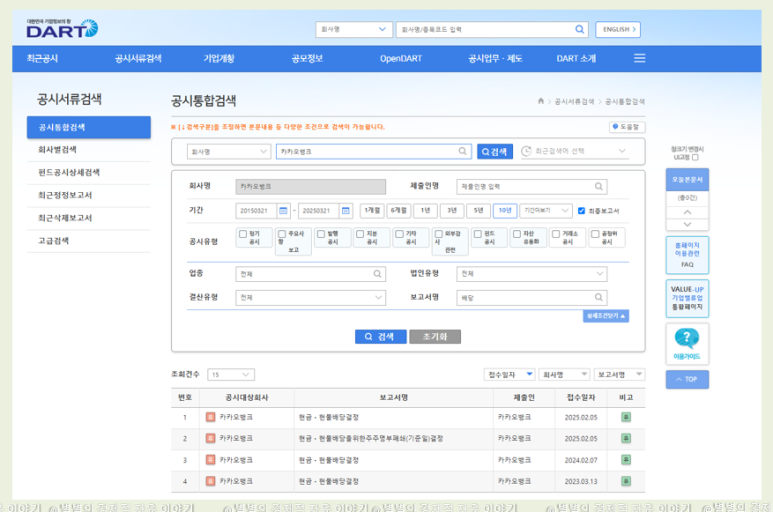Screen dimensions: 773x512
Task: Check the 지분공시 disclosure type
Action: (x=360, y=234)
